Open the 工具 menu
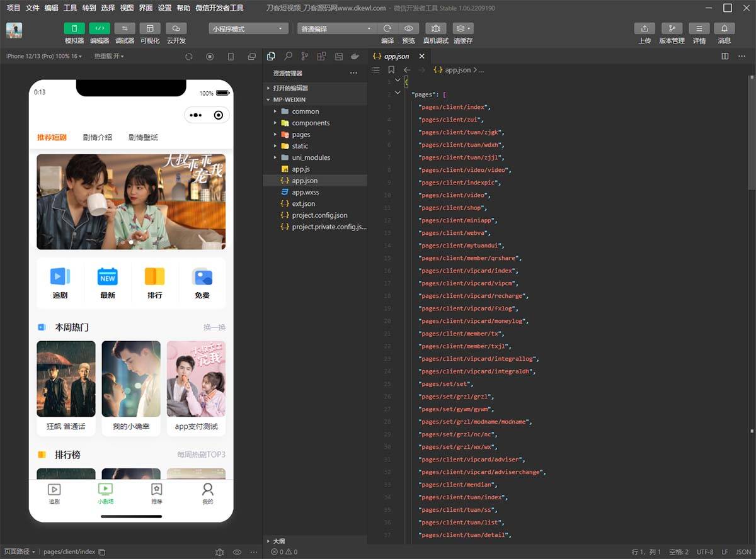This screenshot has width=756, height=559. point(71,8)
